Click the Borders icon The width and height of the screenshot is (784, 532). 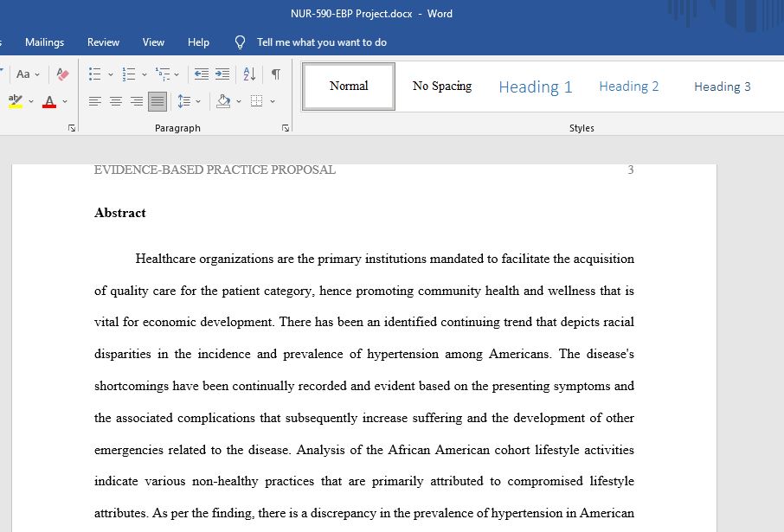point(256,101)
